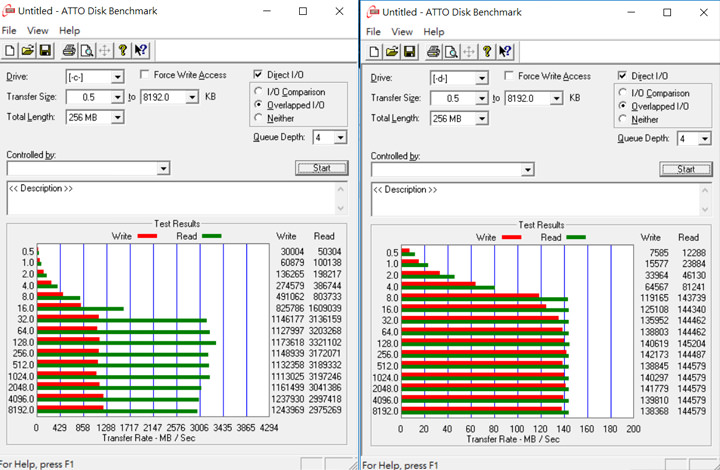
Task: Uncheck Direct I/O in right window
Action: [623, 75]
